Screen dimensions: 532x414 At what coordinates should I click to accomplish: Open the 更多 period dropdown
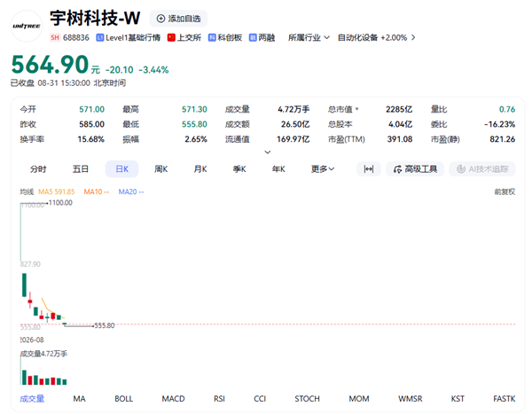tap(323, 169)
